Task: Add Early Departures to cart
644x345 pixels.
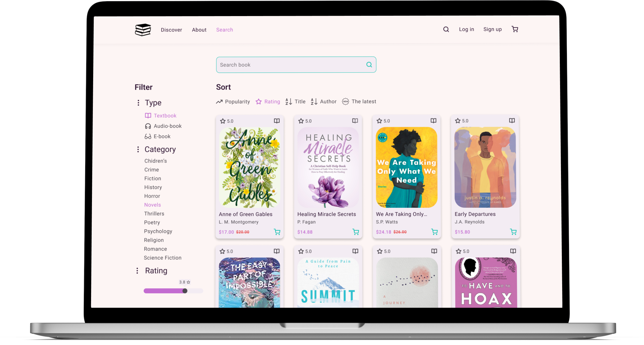Action: point(513,232)
